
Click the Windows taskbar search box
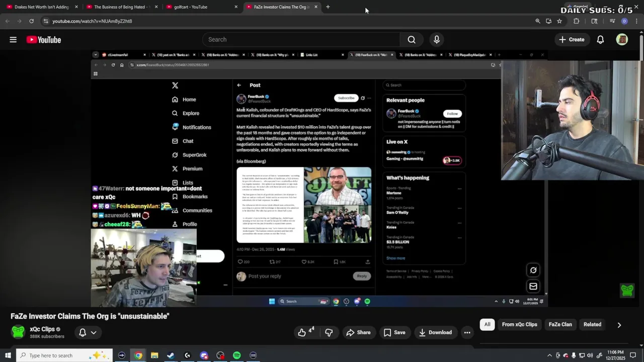[64, 355]
